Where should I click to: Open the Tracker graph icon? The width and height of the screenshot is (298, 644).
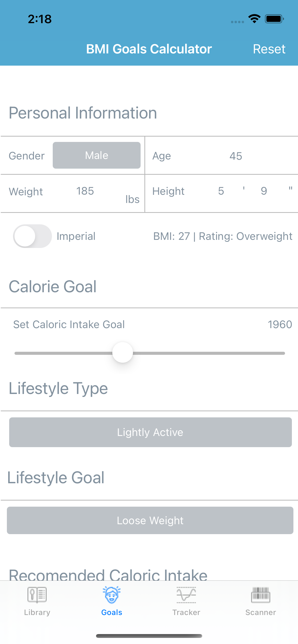186,595
